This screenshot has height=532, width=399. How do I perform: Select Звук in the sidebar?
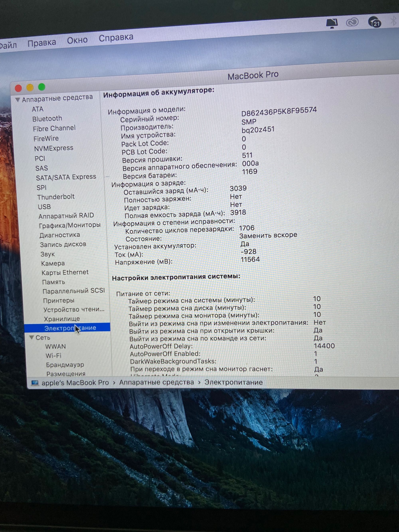pyautogui.click(x=48, y=254)
